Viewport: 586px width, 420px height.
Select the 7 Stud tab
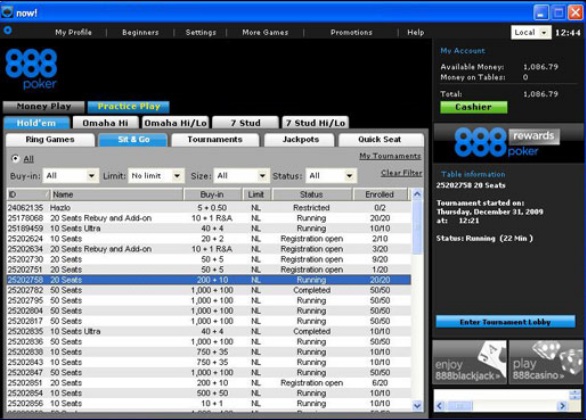(x=246, y=123)
